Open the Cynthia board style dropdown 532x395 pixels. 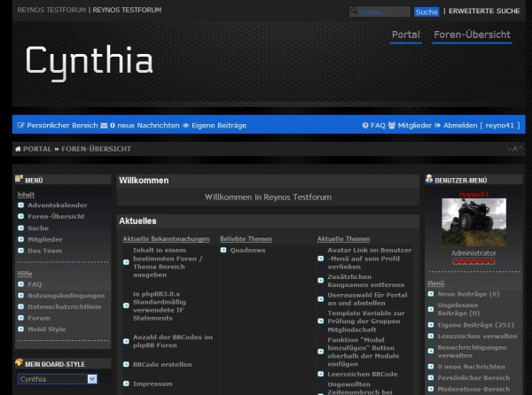[x=57, y=379]
